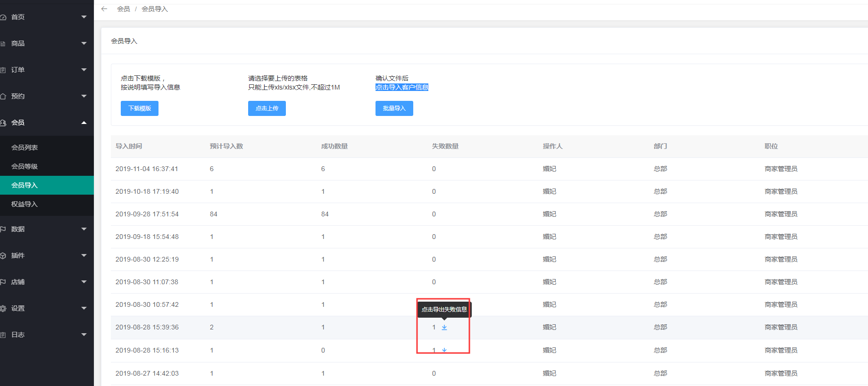Viewport: 868px width, 386px height.
Task: Click the 会员 user sidebar icon
Action: [3, 123]
